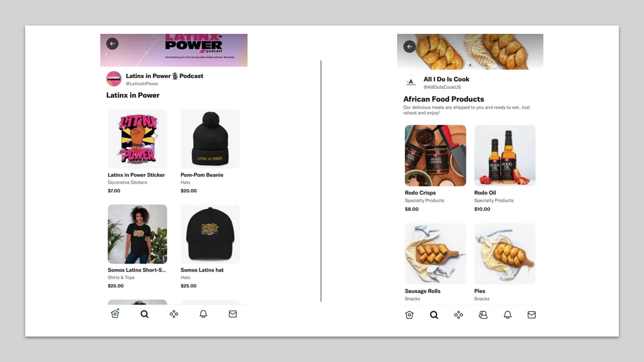Open Notifications bell in right phone navbar
Viewport: 644px width, 362px height.
[x=507, y=315]
